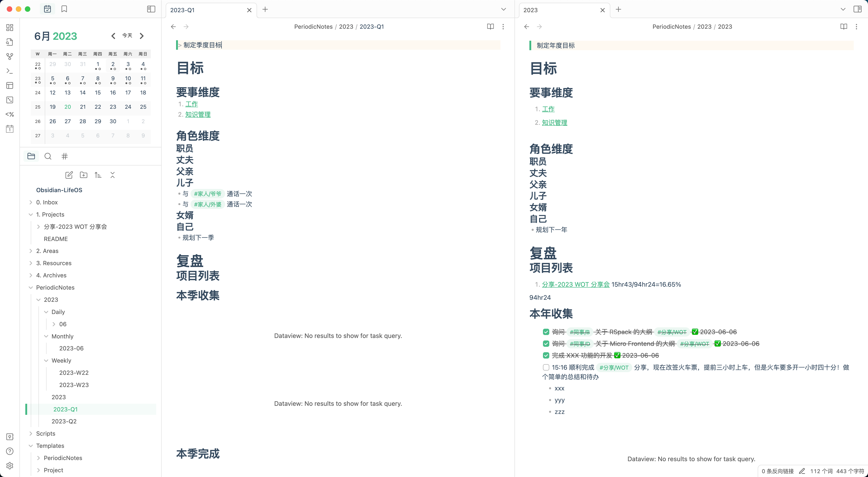The image size is (868, 477).
Task: Check the 15:16 顺利完成 unchecked task
Action: point(546,367)
